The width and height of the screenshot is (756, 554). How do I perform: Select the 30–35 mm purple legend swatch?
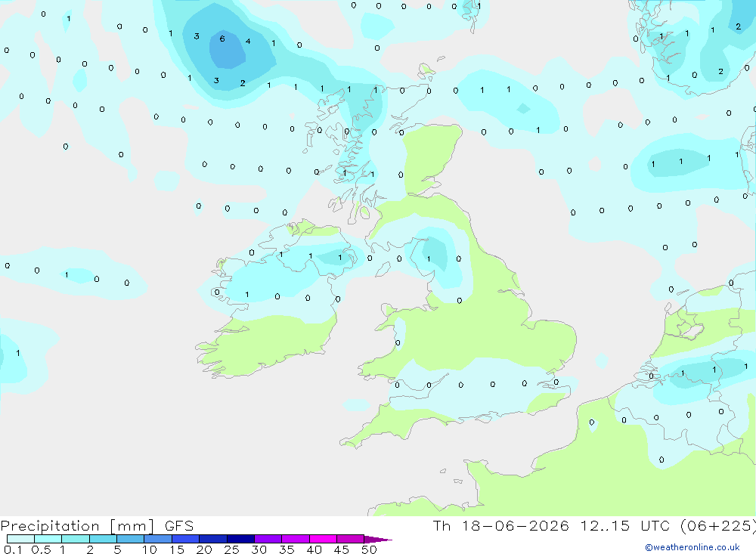click(x=268, y=539)
